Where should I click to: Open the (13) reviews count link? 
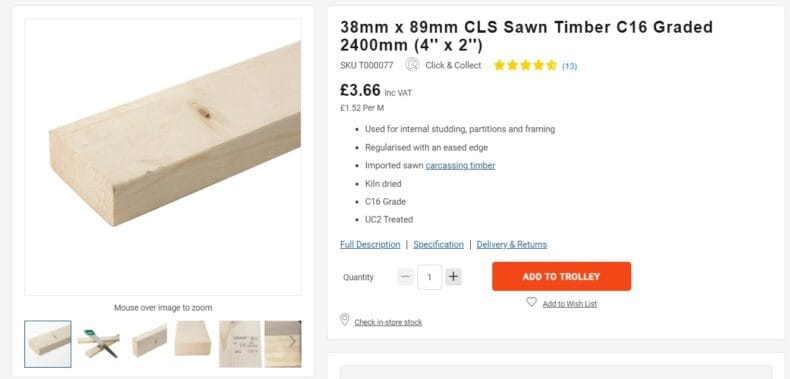[x=569, y=66]
